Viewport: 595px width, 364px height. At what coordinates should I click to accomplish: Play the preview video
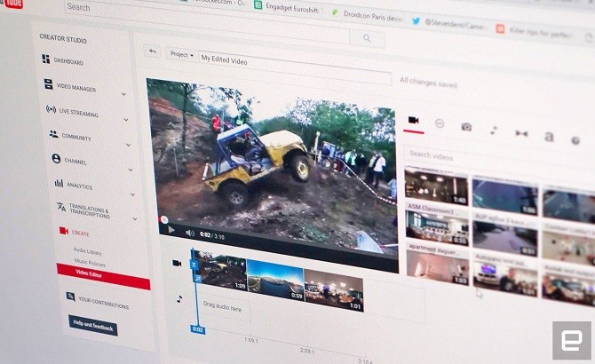[171, 230]
